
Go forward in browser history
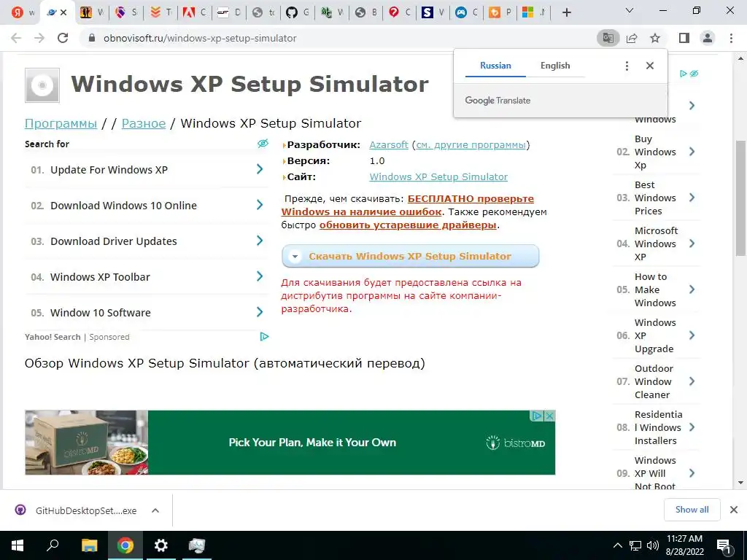tap(39, 38)
